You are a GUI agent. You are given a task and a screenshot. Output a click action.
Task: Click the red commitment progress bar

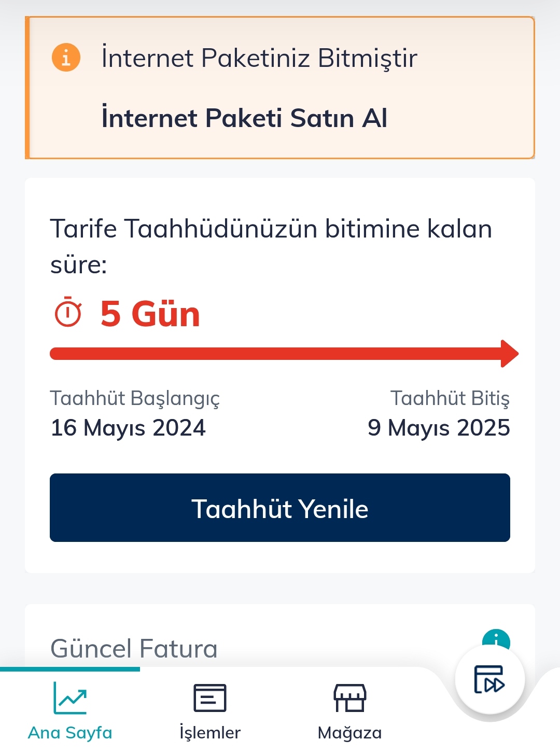(x=284, y=354)
